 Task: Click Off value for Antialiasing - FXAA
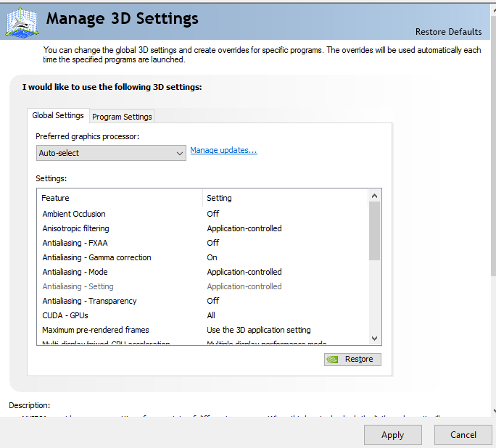click(213, 243)
